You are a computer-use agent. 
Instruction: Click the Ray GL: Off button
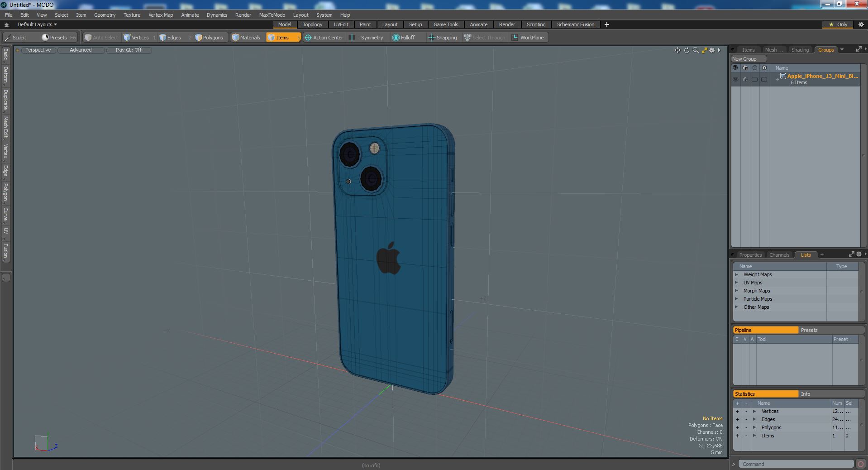129,50
